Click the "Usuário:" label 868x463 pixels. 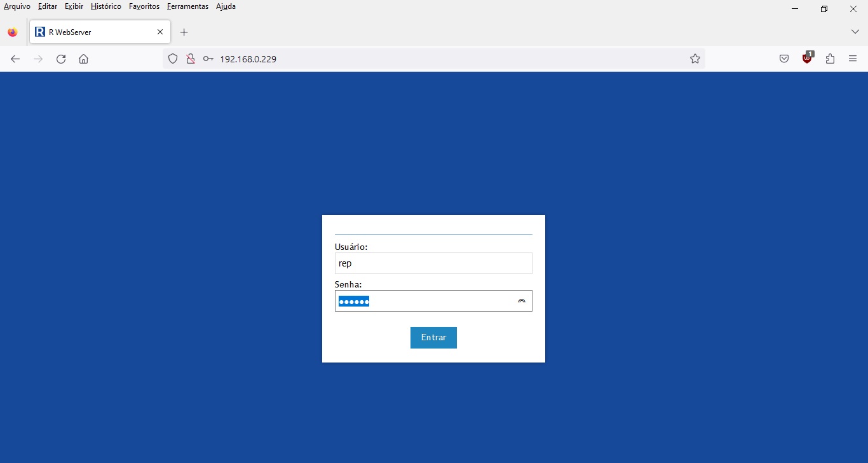coord(351,247)
